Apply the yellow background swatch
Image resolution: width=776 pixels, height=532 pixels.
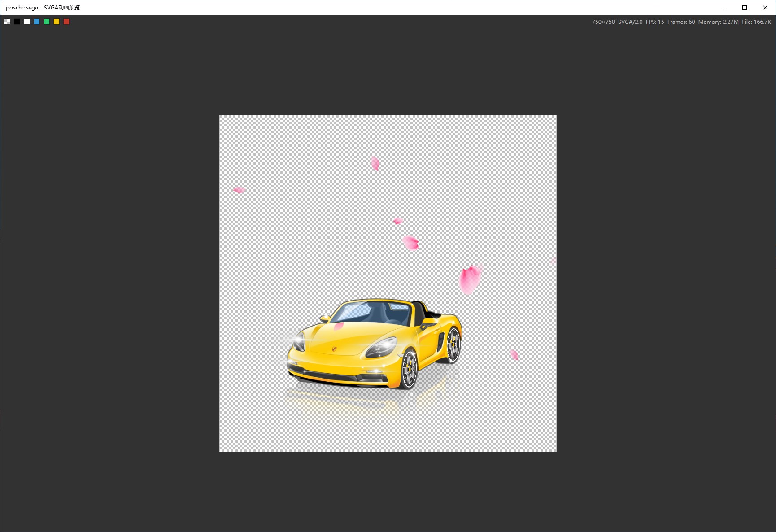pos(57,22)
